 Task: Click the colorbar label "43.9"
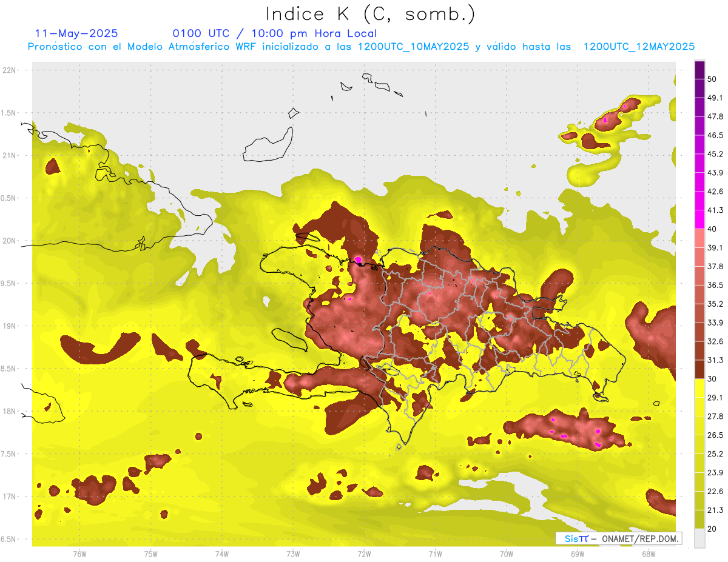coord(715,173)
